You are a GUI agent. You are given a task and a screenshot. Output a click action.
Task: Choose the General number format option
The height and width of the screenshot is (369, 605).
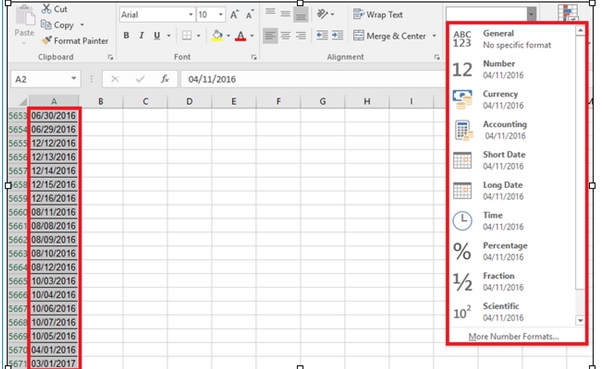coord(513,39)
